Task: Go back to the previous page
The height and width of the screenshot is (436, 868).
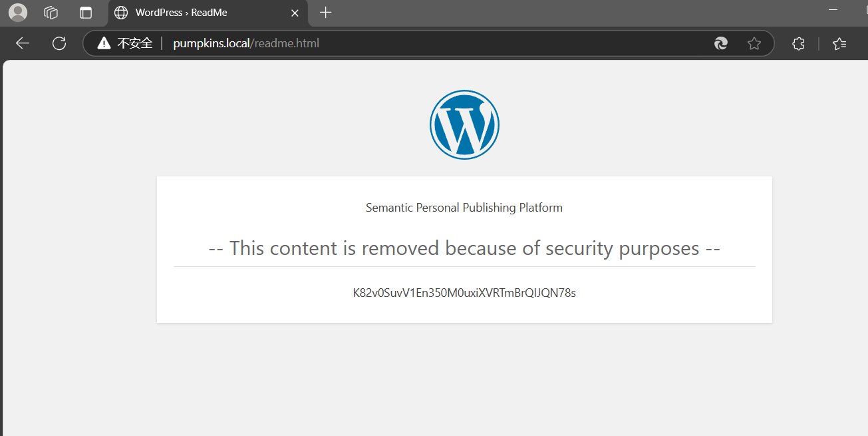Action: (x=23, y=43)
